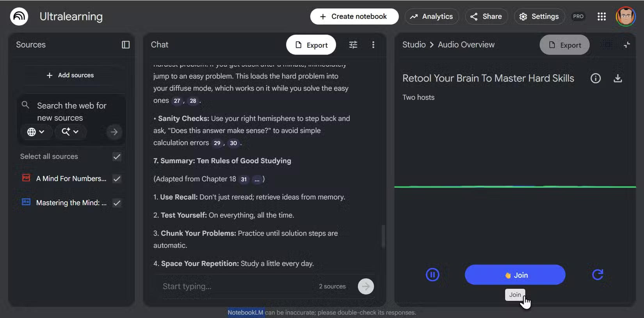Join the audio conversation
The width and height of the screenshot is (644, 318).
click(x=515, y=275)
